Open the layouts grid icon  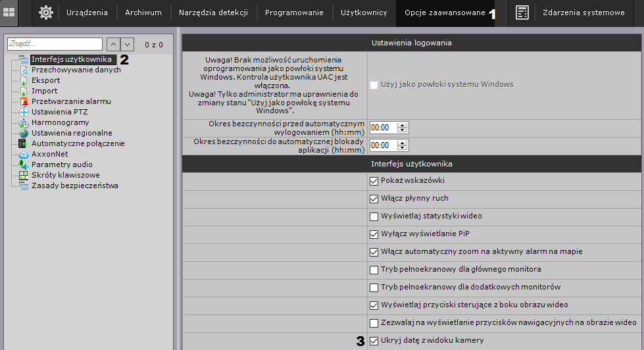point(9,12)
